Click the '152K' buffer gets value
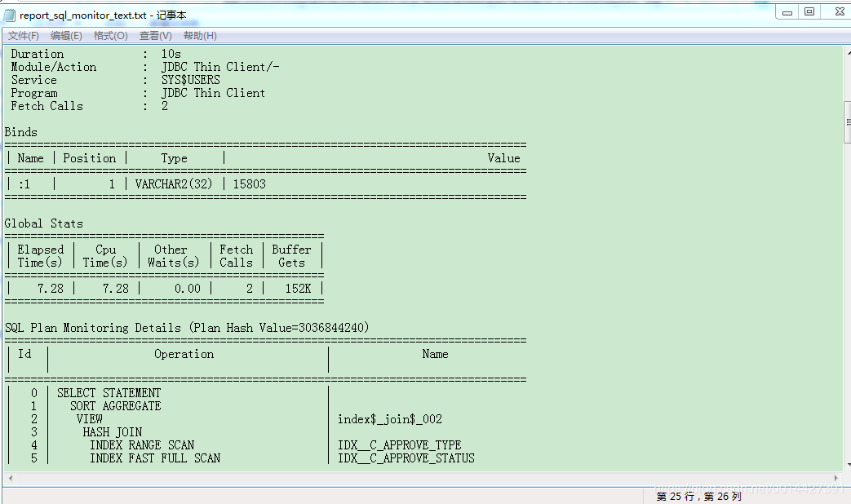The image size is (851, 504). (299, 289)
